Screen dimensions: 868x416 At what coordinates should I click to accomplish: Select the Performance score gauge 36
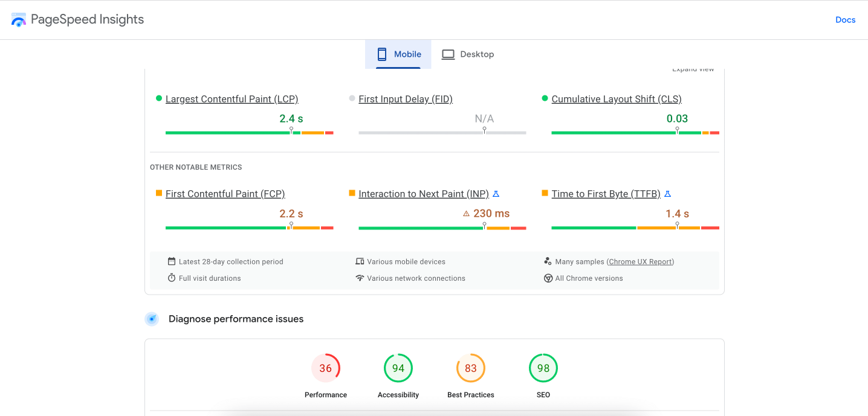point(326,368)
